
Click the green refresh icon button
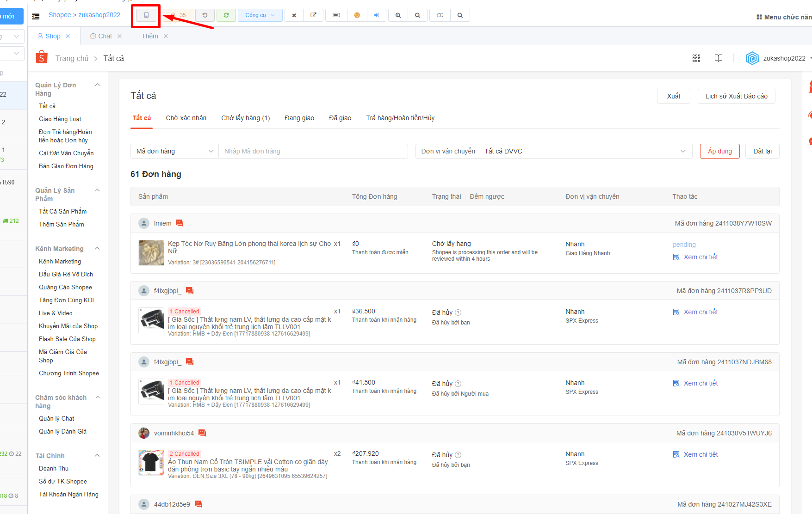(x=226, y=15)
